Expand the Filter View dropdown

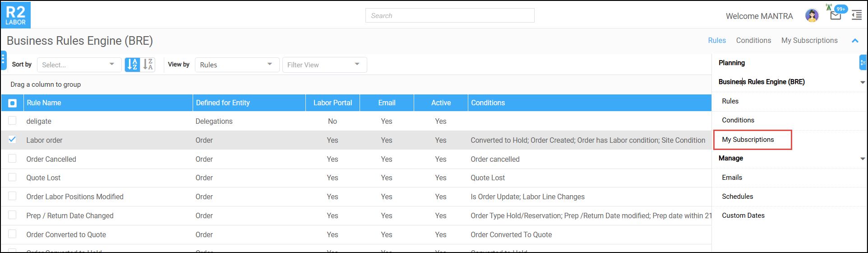click(x=324, y=65)
